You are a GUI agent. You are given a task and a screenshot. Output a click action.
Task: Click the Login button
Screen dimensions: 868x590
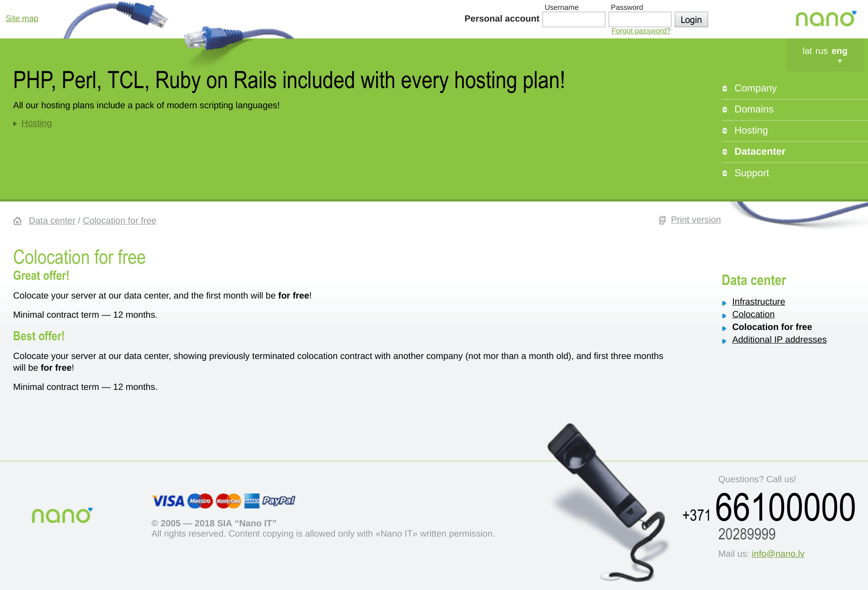tap(691, 20)
